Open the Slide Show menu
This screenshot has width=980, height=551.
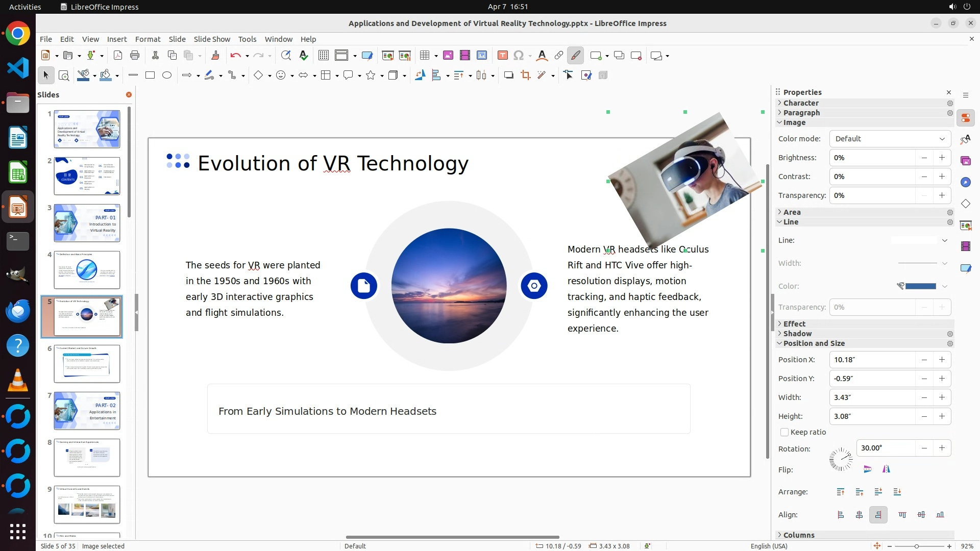click(212, 39)
